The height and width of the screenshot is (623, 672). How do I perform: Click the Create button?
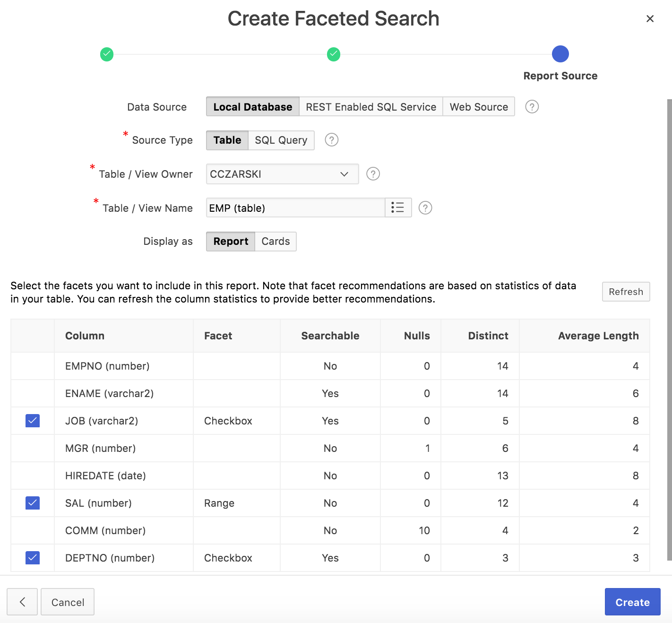coord(632,602)
